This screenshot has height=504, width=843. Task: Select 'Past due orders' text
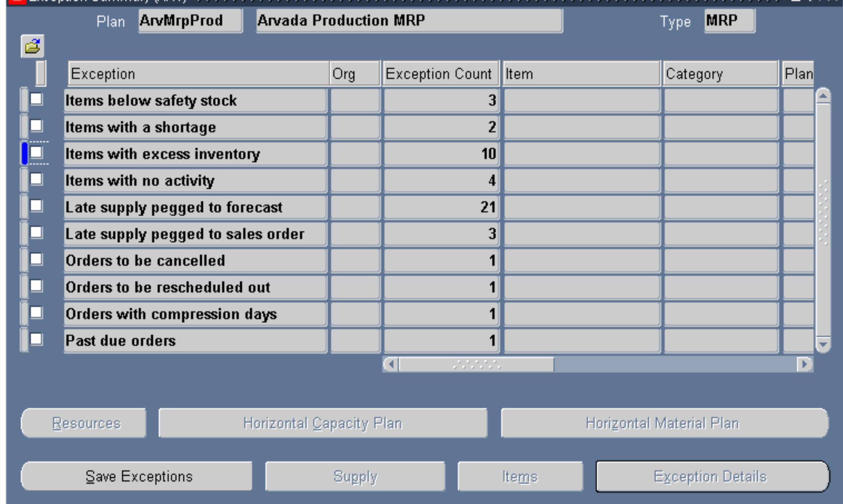(121, 341)
